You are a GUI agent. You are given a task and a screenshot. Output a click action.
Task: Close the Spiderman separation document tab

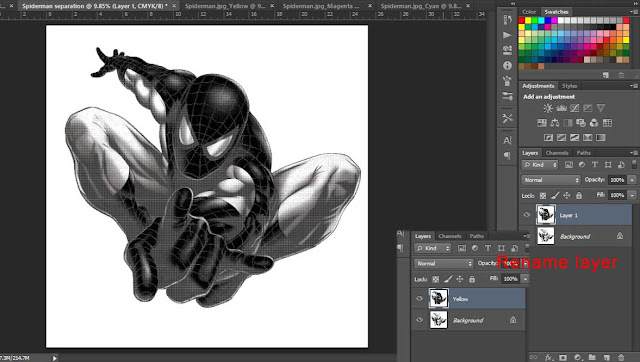point(175,6)
